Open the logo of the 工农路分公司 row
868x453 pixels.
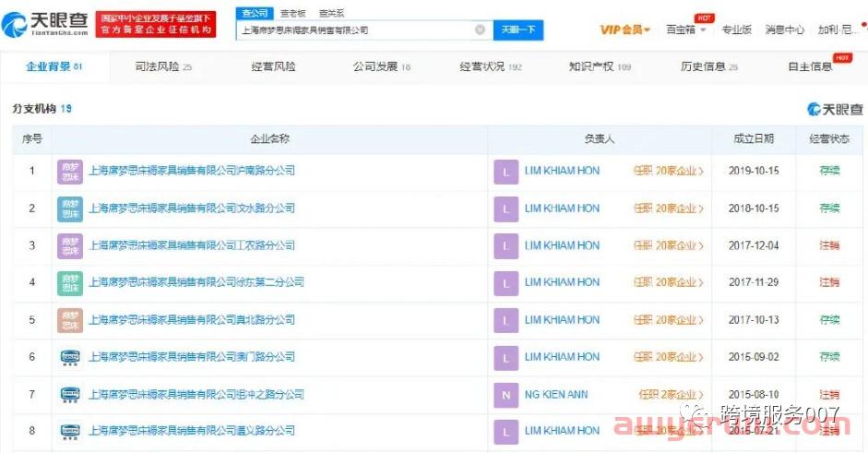point(70,246)
